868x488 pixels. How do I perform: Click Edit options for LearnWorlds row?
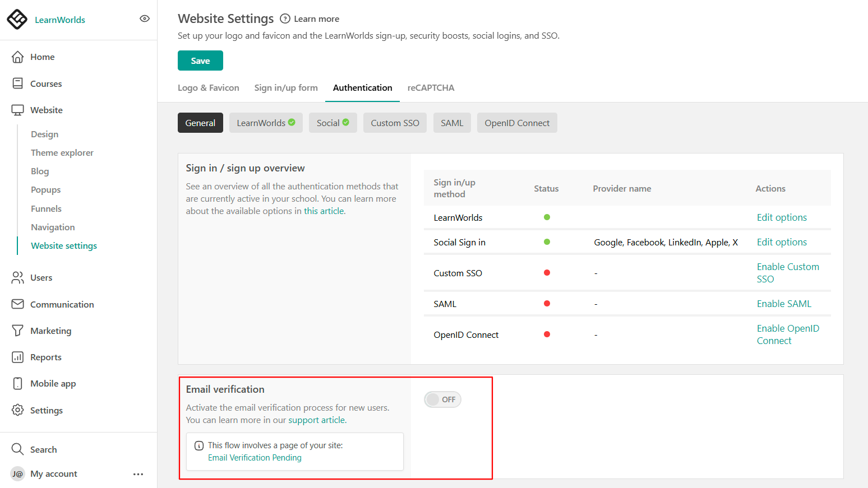(782, 217)
